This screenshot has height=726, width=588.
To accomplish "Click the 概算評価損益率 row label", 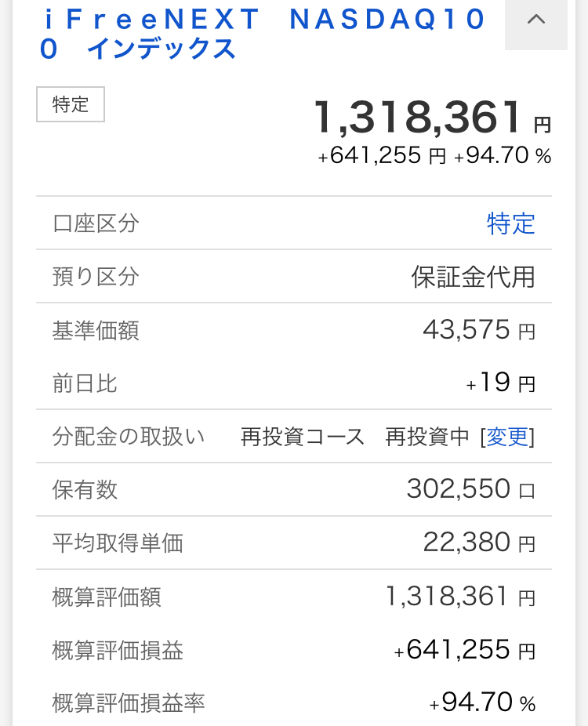I will (129, 703).
